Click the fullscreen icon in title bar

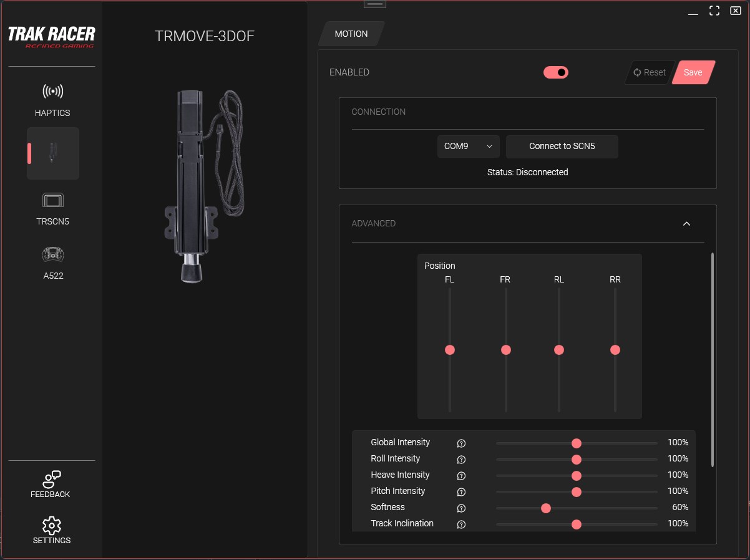coord(715,11)
